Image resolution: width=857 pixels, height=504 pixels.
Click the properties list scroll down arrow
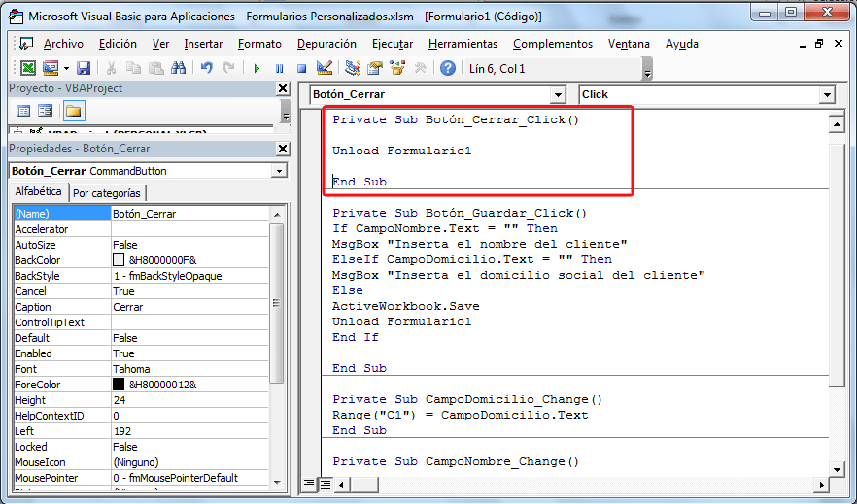click(x=277, y=482)
